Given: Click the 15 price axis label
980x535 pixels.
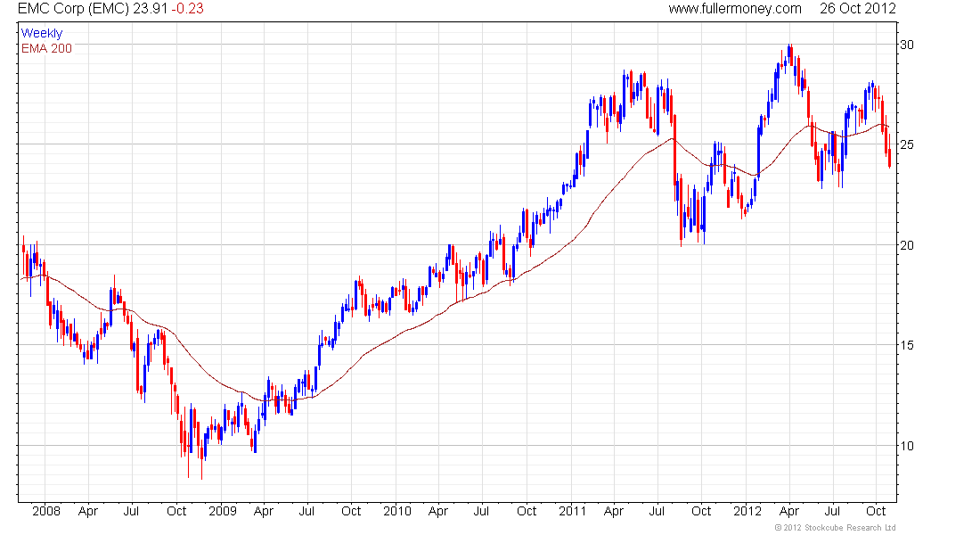Looking at the screenshot, I should click(906, 345).
